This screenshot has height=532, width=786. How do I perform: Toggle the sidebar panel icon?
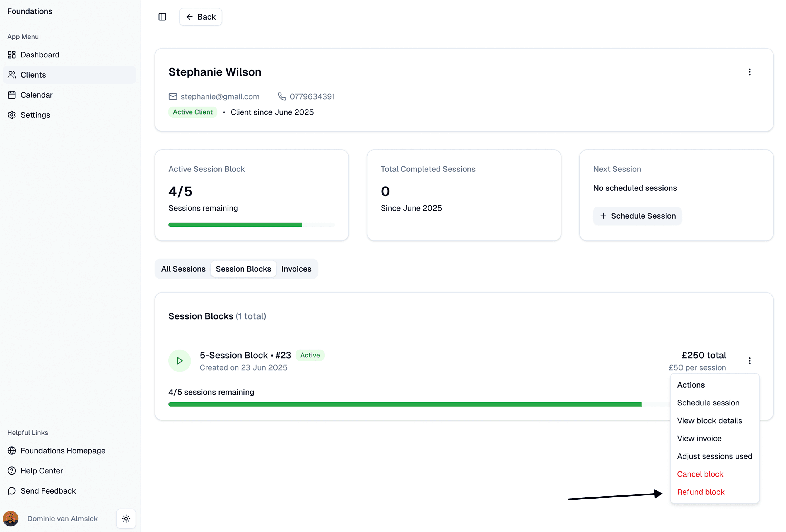[x=162, y=17]
